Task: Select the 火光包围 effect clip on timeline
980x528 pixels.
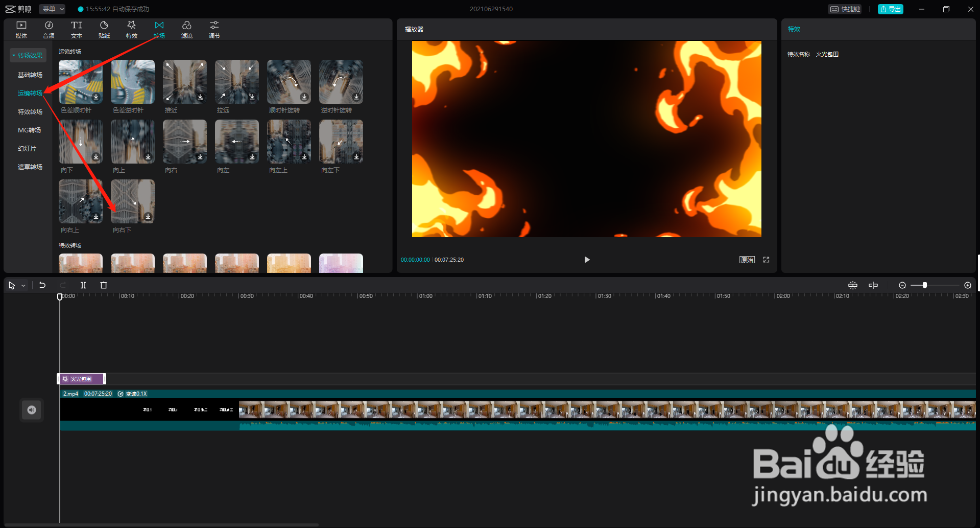Action: (82, 379)
